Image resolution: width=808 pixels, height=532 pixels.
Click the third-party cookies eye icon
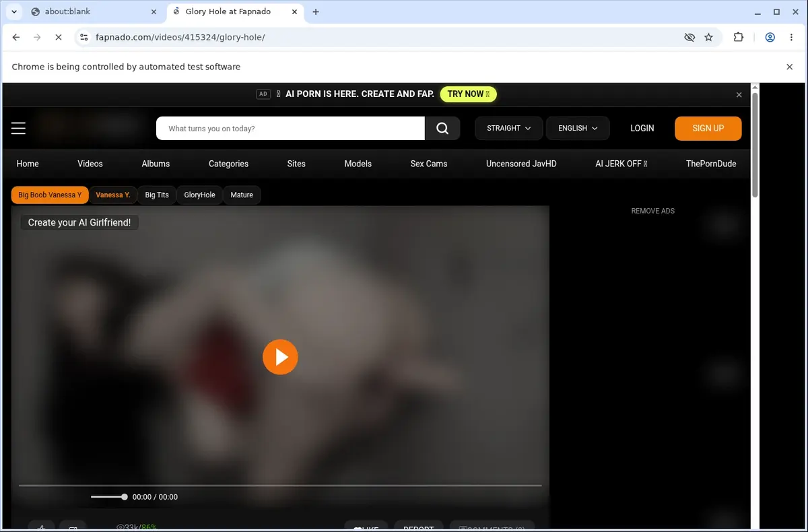[x=689, y=38]
